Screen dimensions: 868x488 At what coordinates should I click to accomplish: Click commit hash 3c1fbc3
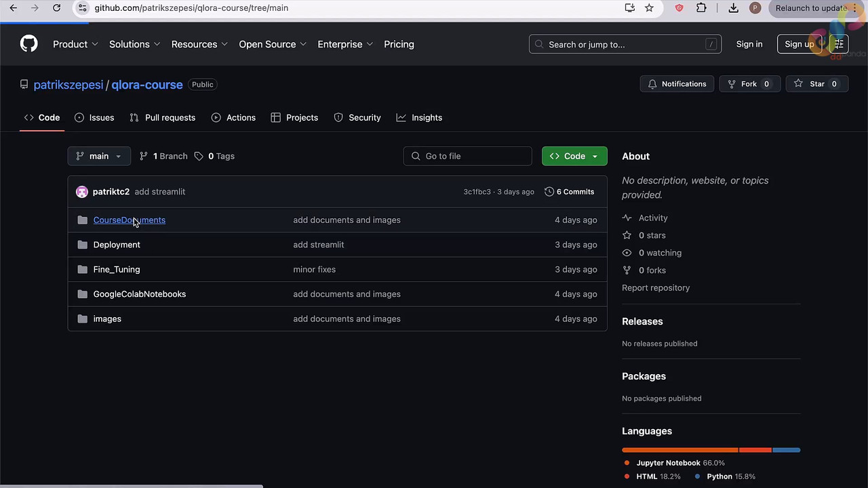point(477,192)
